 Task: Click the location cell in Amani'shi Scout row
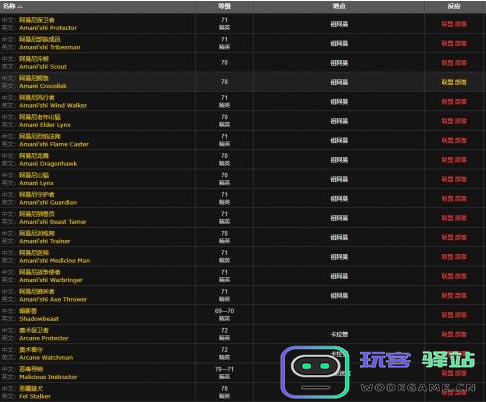pos(339,63)
